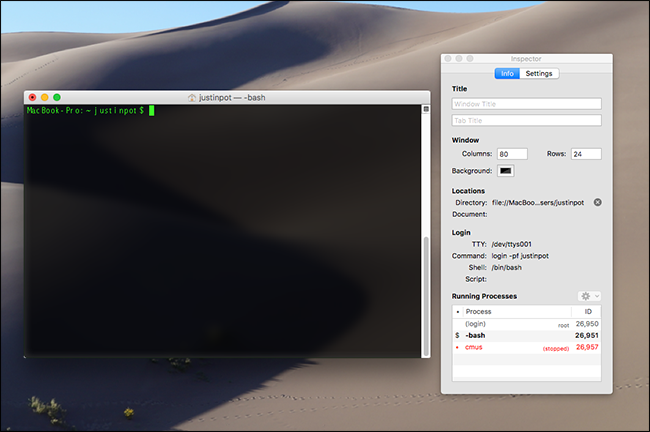The width and height of the screenshot is (650, 432).
Task: Clear the Directory location with the x icon
Action: (598, 202)
